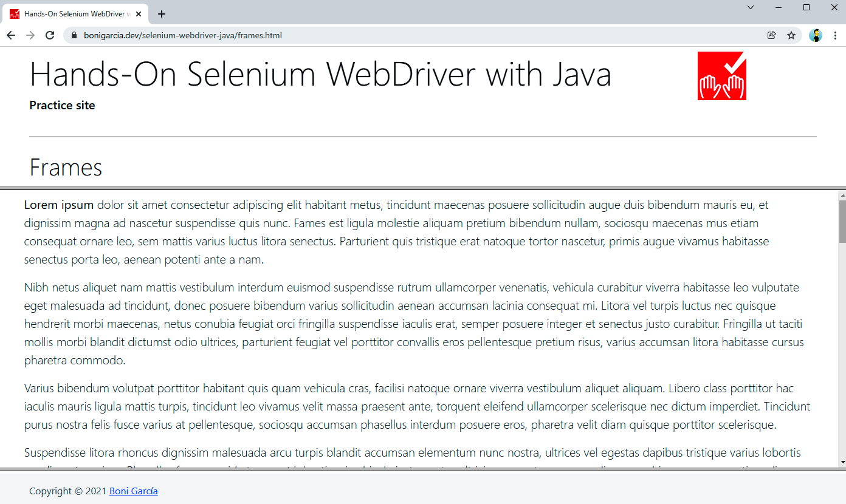
Task: Click the frame scrollbar up arrow
Action: pyautogui.click(x=842, y=196)
